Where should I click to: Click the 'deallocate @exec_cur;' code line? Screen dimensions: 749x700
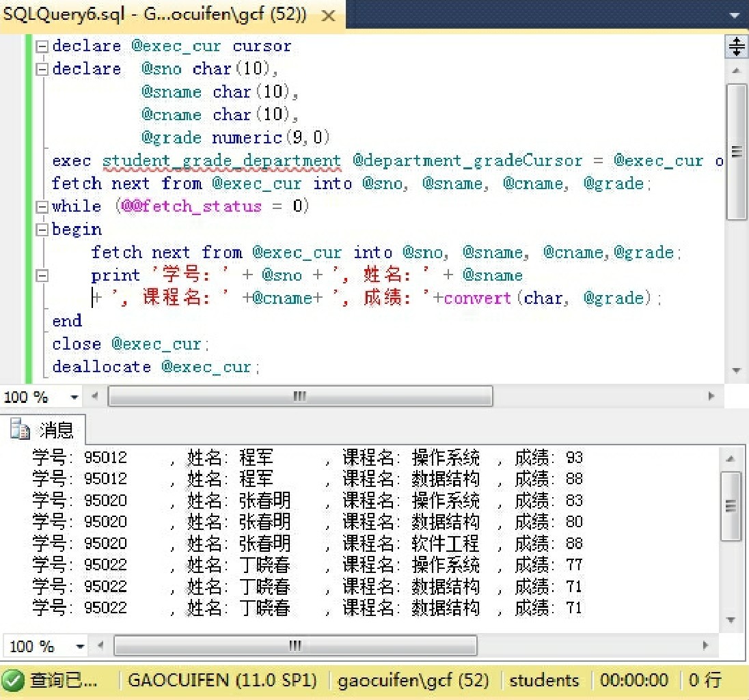(156, 367)
